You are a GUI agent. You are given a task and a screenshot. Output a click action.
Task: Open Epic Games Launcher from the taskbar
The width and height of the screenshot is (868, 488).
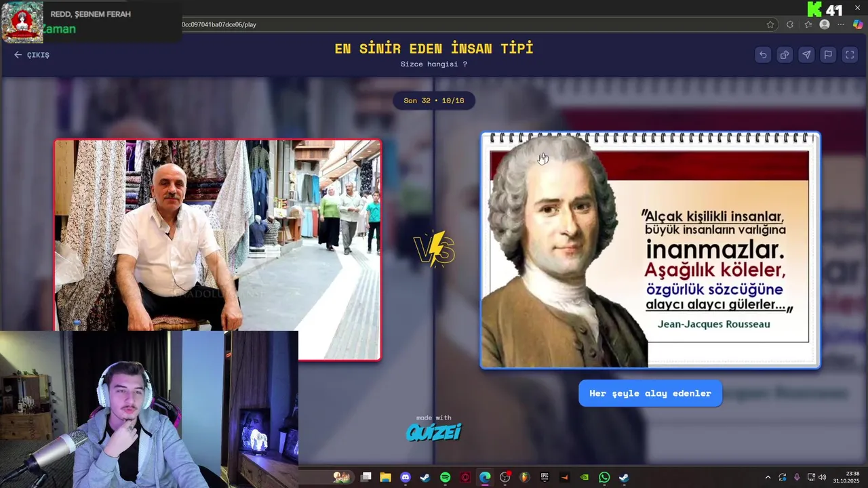[x=545, y=477]
